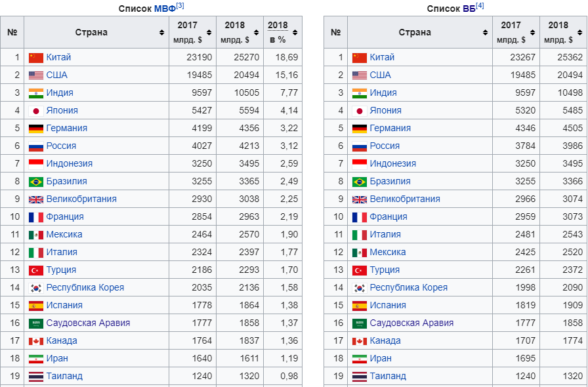
Task: Sort IMF table by 2018 percent column
Action: point(295,33)
